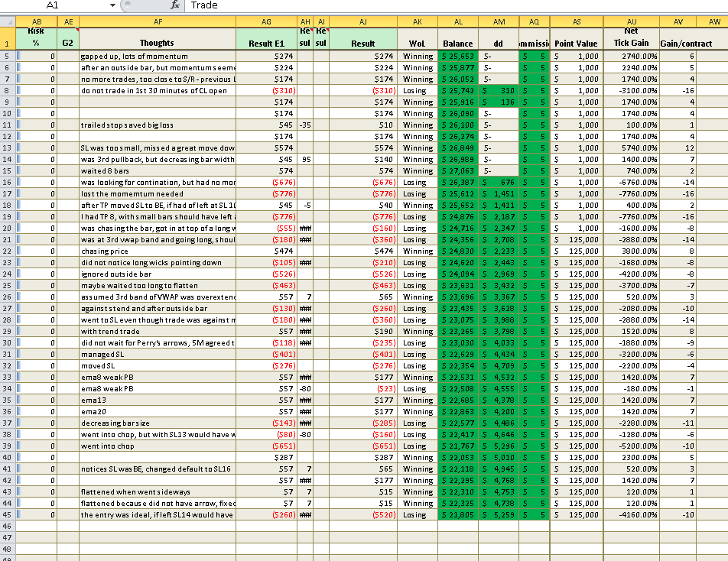Select dd cell $ 1,451

[498, 193]
